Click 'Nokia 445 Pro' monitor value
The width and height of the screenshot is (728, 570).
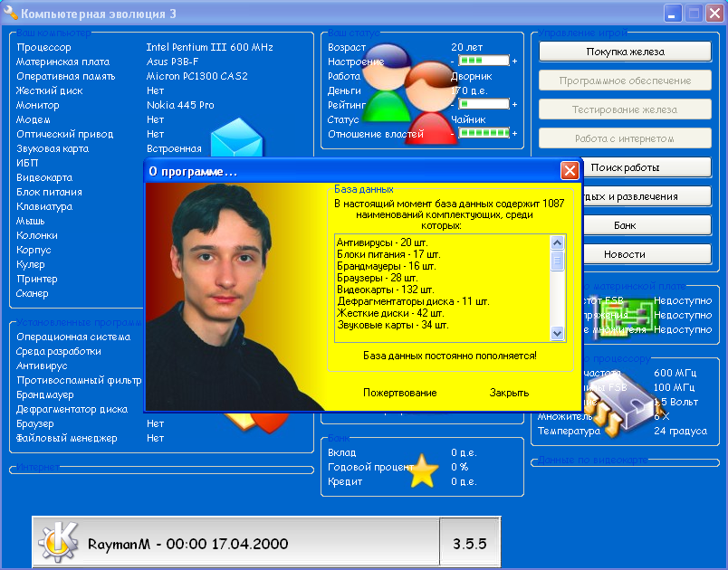180,105
